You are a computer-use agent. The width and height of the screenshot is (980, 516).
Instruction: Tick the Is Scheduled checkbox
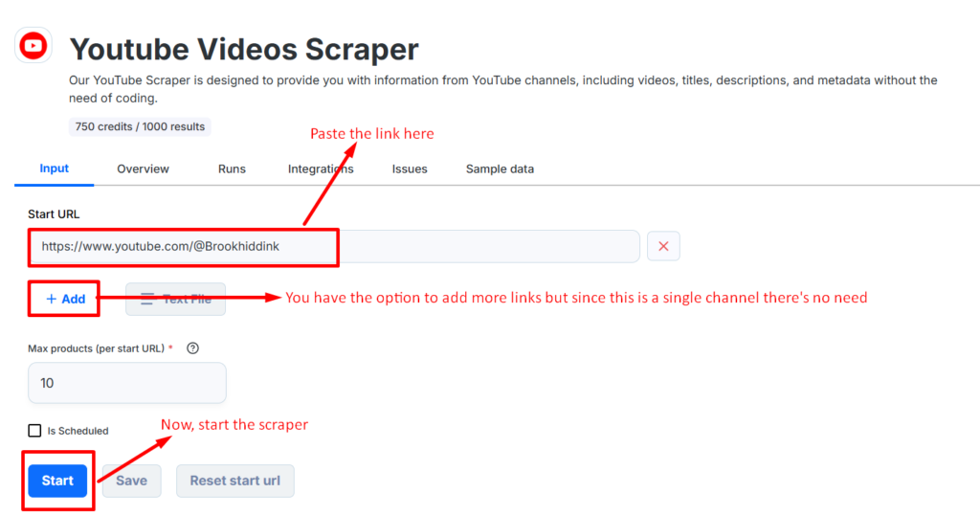34,430
